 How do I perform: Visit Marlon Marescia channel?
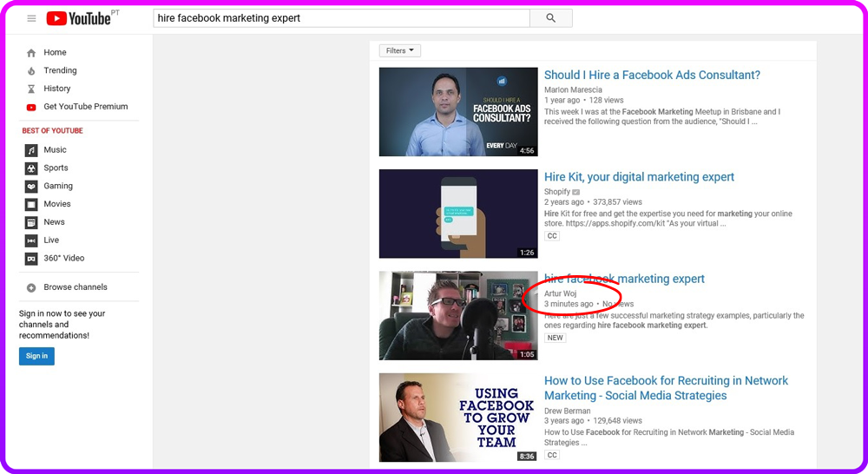pos(573,89)
